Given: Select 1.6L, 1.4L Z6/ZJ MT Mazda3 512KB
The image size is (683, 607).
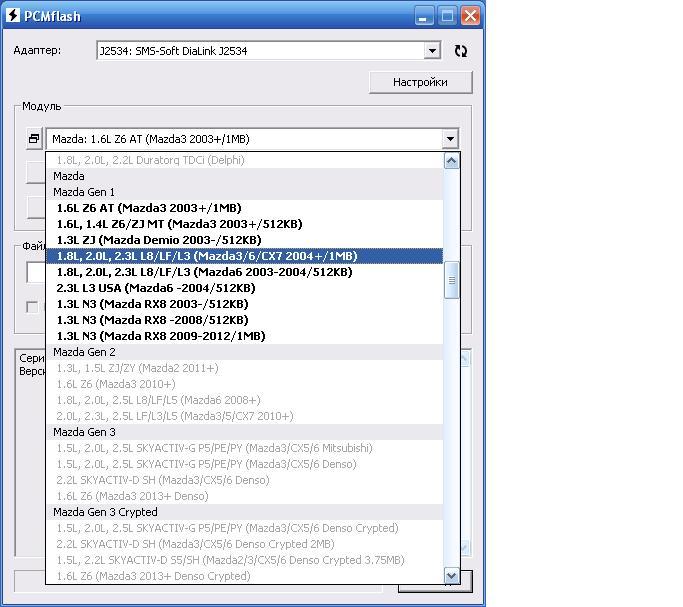Looking at the screenshot, I should tap(244, 224).
